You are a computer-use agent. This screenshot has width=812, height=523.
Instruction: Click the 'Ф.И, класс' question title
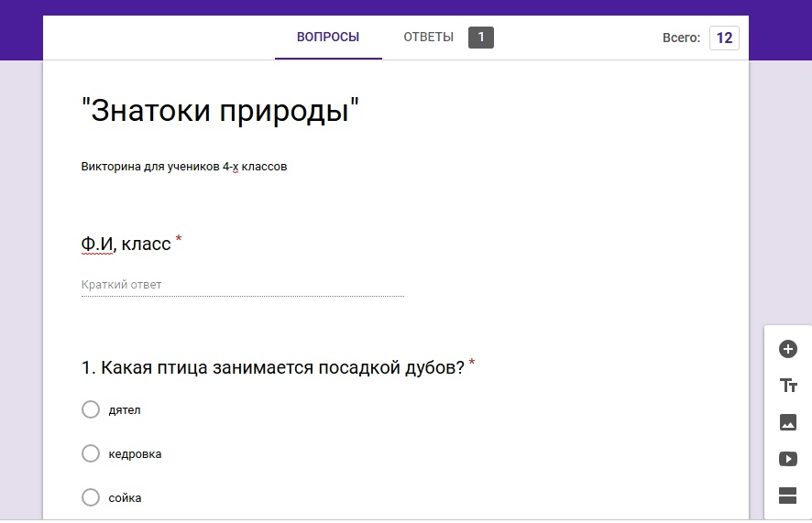point(126,244)
